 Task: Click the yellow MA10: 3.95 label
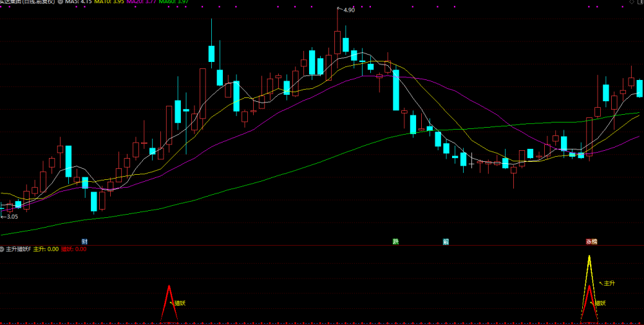109,2
